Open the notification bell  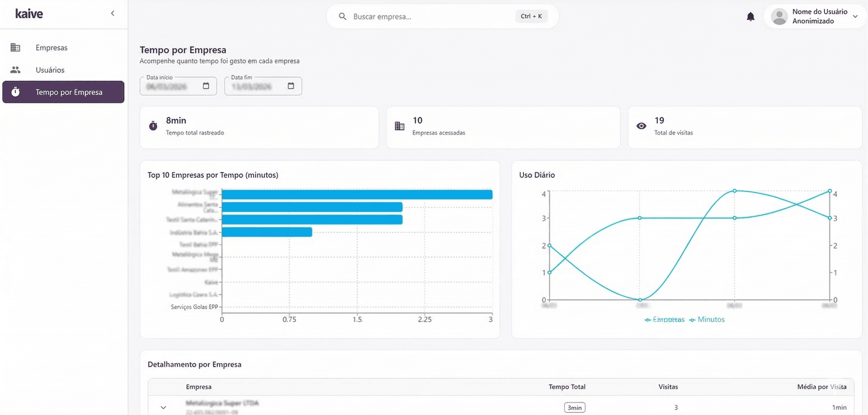(750, 16)
